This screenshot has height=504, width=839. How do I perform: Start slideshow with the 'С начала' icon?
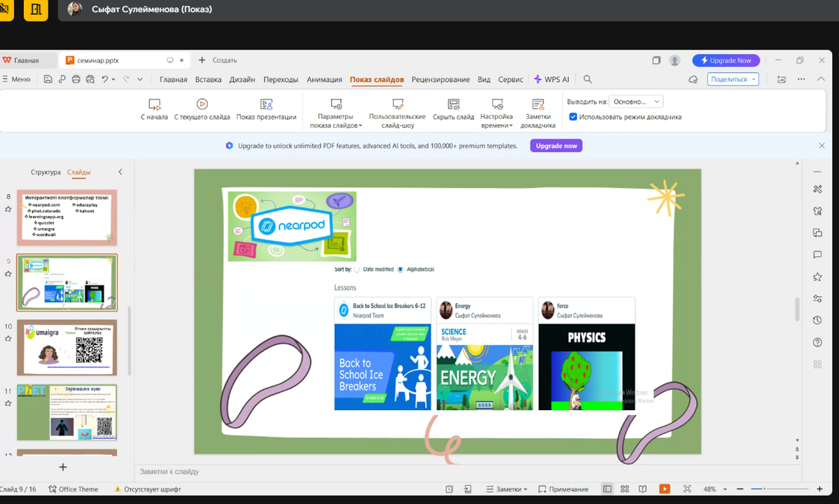click(154, 104)
